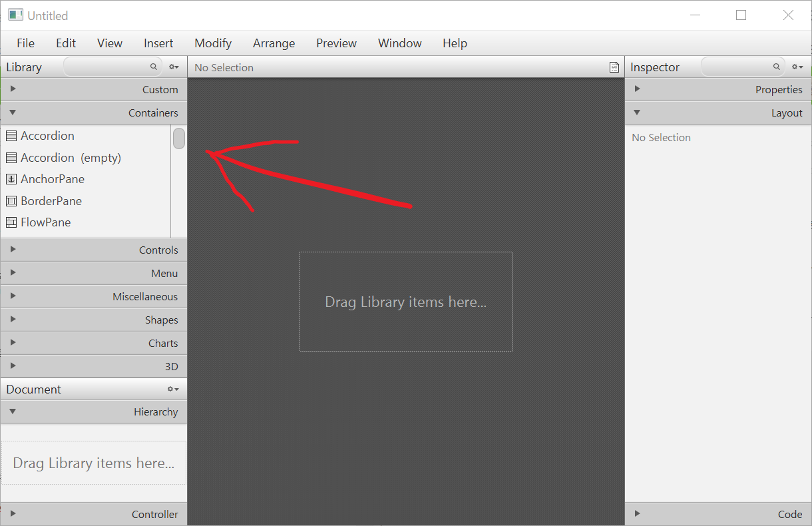Screen dimensions: 812x526
Task: Click the 'FlowPane' list label
Action: coord(45,222)
